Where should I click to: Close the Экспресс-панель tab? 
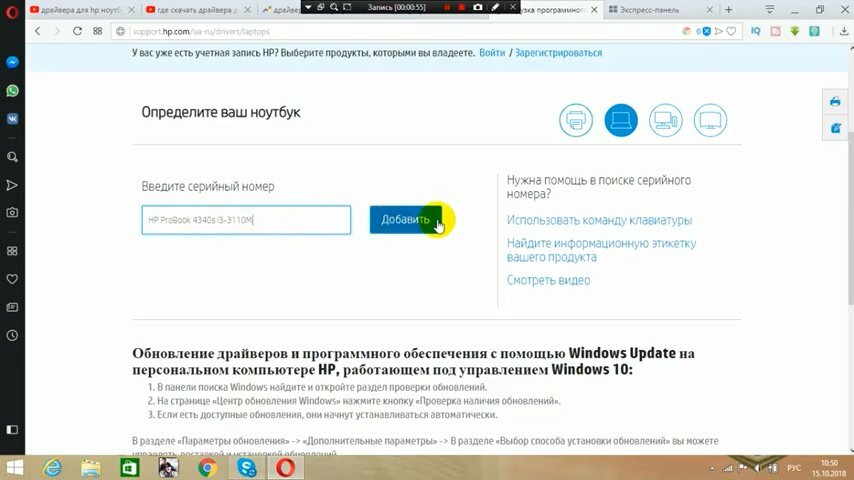click(710, 10)
